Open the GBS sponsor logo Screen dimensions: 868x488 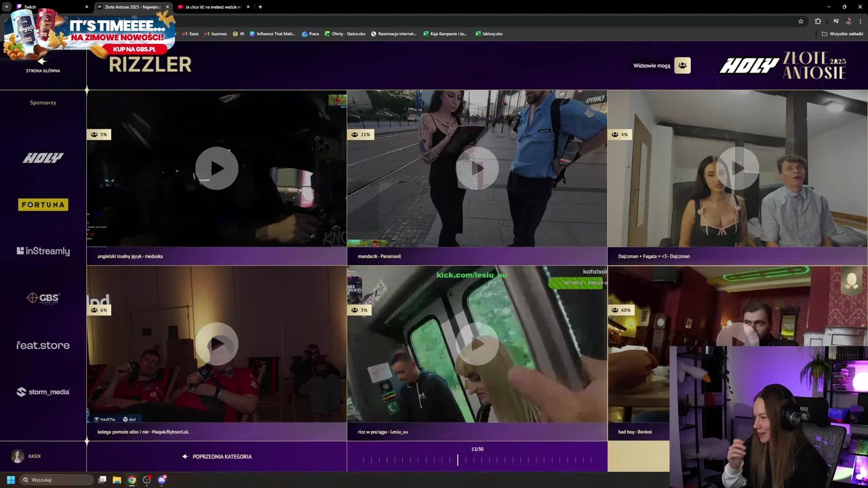43,298
